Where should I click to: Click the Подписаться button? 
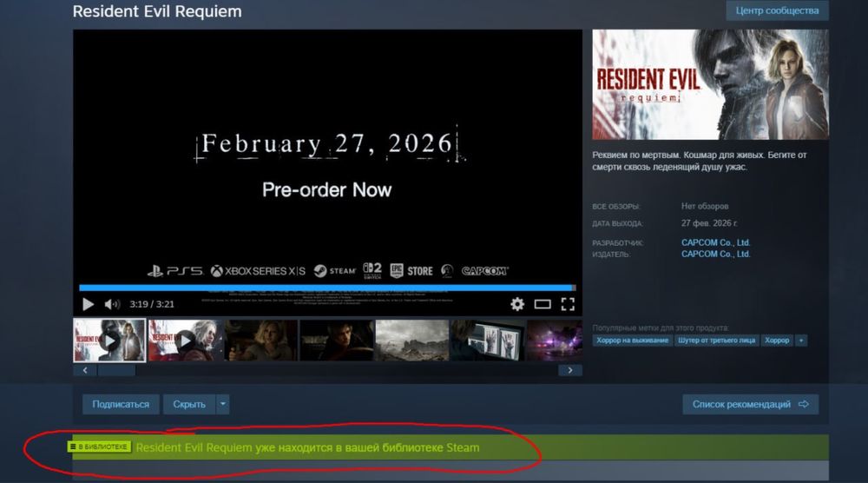(x=121, y=404)
